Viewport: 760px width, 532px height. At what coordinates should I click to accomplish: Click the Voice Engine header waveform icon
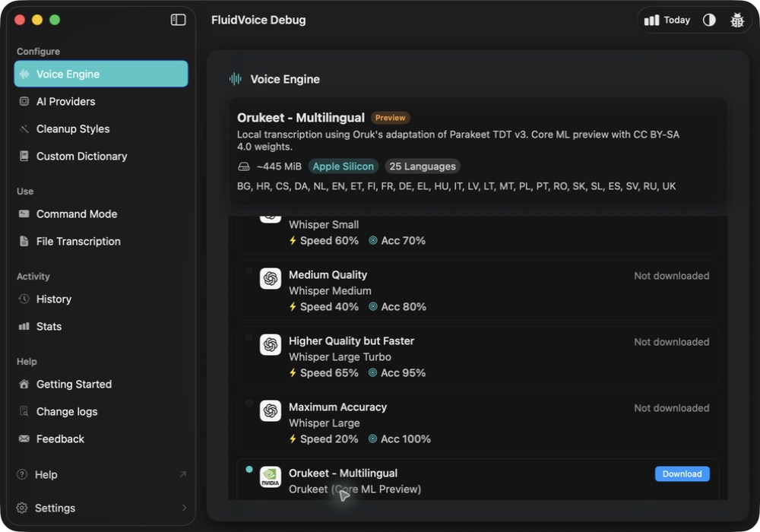pyautogui.click(x=235, y=79)
